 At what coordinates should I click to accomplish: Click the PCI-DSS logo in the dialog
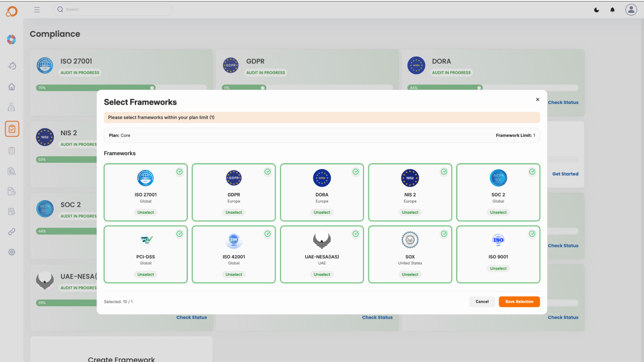(x=145, y=240)
